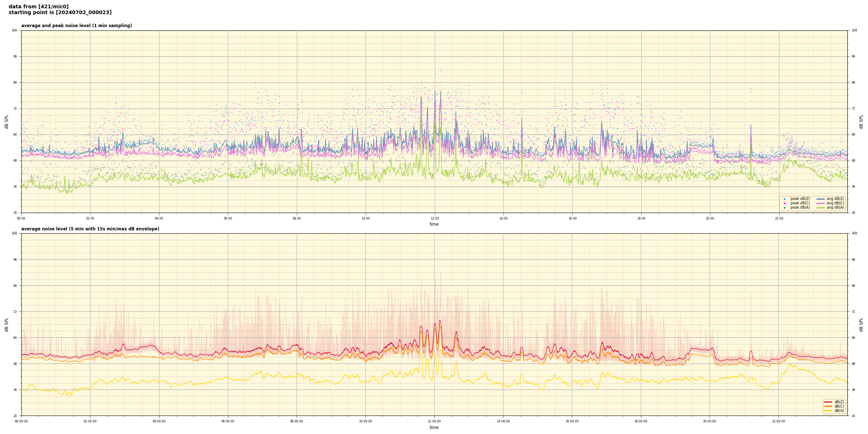
Task: Click top chart's right 'dB SPL' label
Action: [x=861, y=122]
